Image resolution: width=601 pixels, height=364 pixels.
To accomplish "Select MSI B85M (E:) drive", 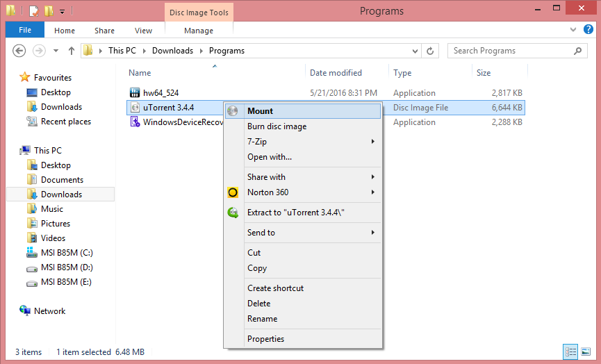I will click(66, 281).
